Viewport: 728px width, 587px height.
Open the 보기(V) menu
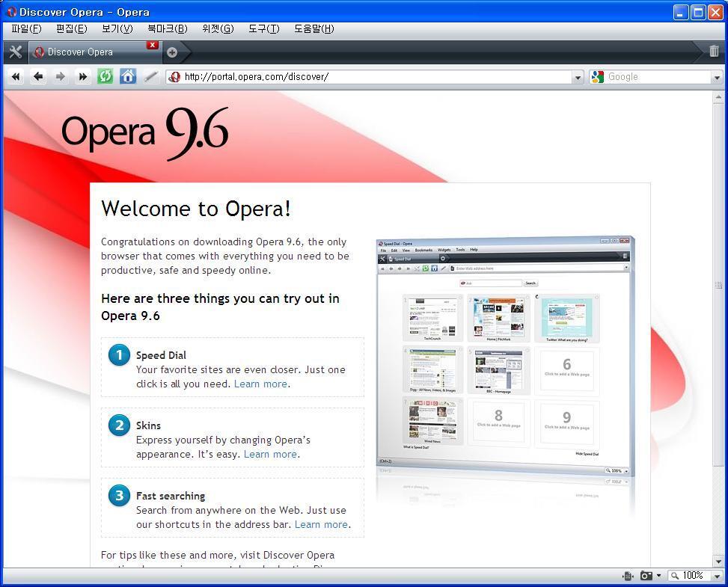[117, 28]
